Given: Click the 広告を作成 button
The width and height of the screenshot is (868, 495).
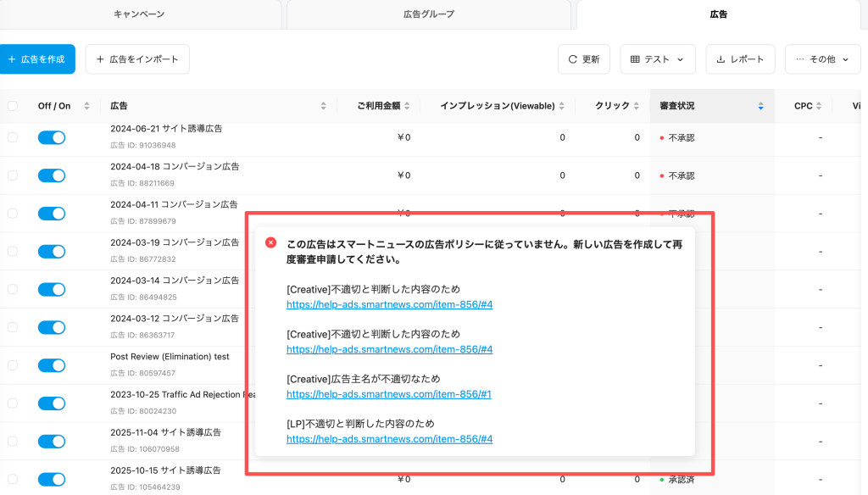Looking at the screenshot, I should [36, 59].
